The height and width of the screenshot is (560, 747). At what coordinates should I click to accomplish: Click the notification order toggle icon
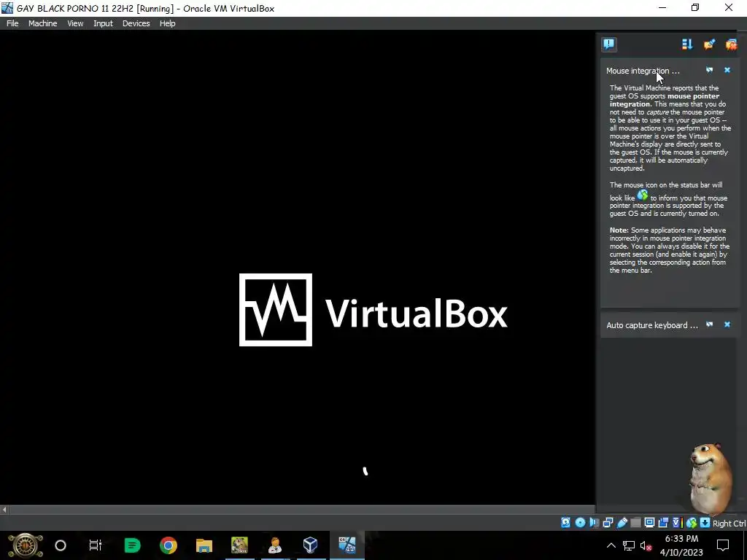tap(687, 44)
